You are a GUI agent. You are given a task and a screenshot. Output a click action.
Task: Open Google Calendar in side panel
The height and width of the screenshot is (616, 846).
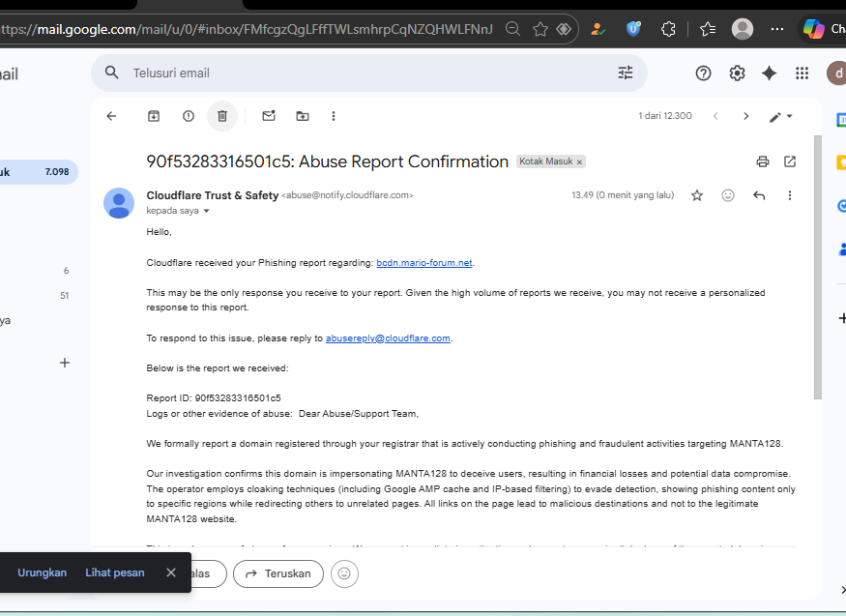pyautogui.click(x=842, y=119)
